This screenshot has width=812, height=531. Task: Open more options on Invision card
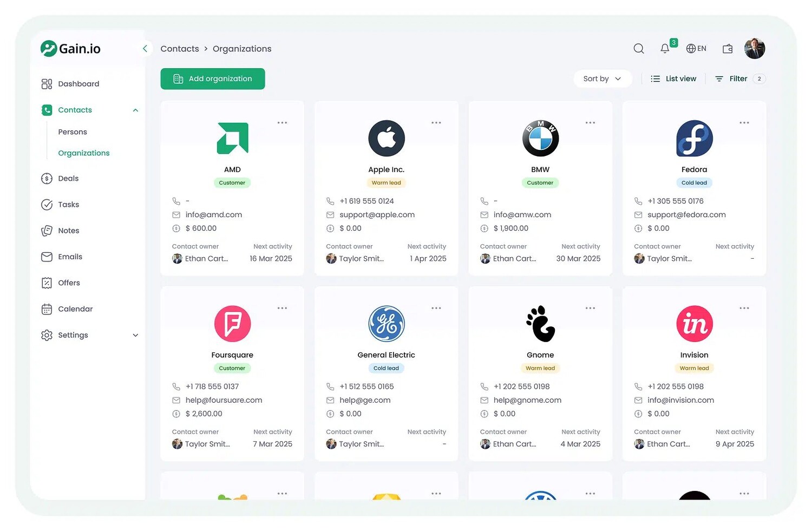(x=744, y=309)
